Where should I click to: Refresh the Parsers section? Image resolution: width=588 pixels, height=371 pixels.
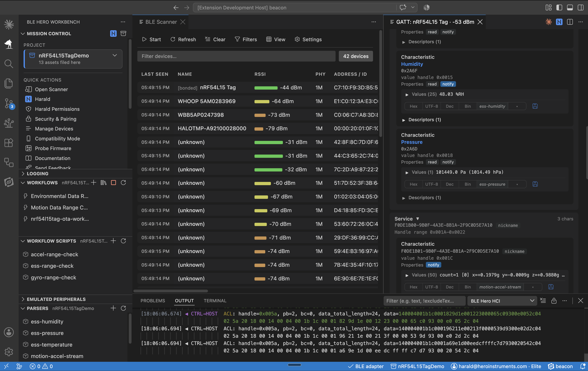pyautogui.click(x=123, y=308)
